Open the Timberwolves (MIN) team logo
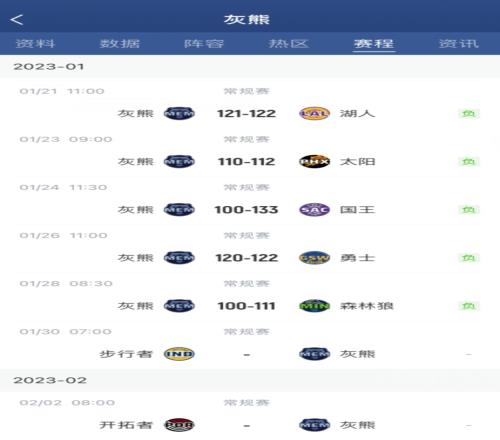The image size is (500, 440). (x=314, y=306)
